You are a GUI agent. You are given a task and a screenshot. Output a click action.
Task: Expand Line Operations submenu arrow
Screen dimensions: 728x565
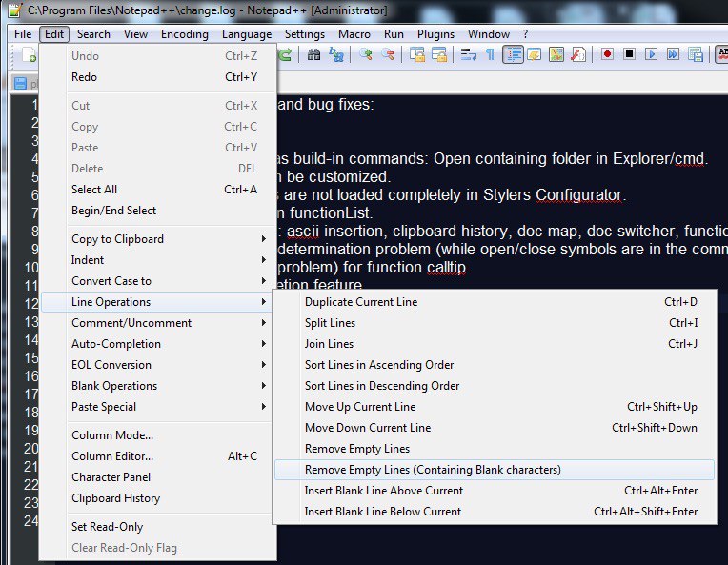(x=263, y=302)
